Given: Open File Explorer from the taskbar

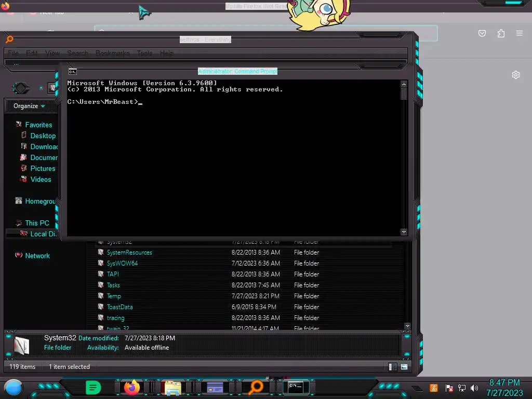Looking at the screenshot, I should pos(172,388).
